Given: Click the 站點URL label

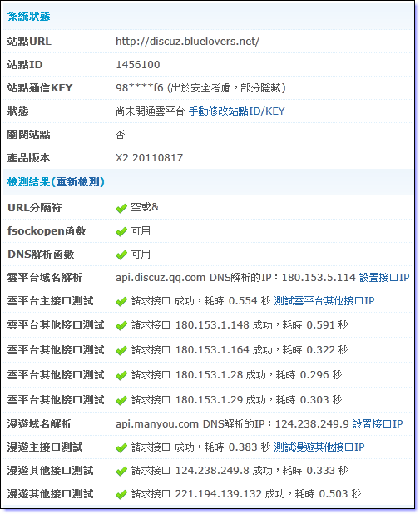Looking at the screenshot, I should coord(29,42).
